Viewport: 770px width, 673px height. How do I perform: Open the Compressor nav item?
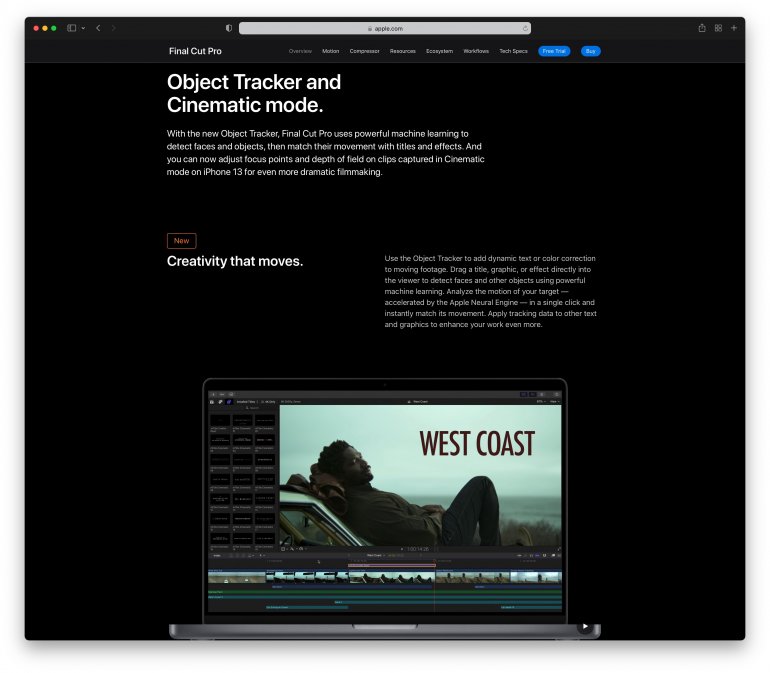pyautogui.click(x=364, y=51)
